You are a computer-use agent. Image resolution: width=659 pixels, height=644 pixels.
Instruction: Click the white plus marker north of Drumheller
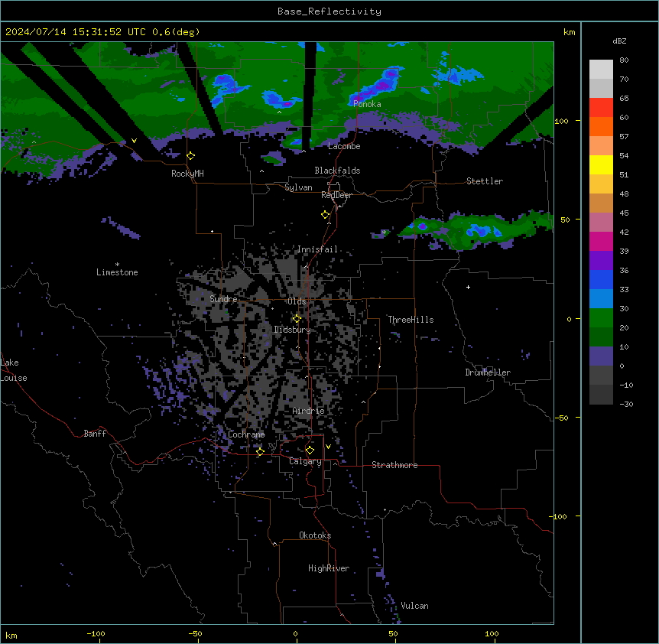pyautogui.click(x=468, y=287)
